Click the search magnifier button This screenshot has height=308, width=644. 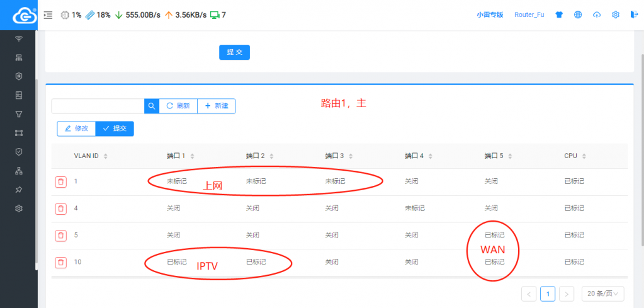(x=152, y=106)
